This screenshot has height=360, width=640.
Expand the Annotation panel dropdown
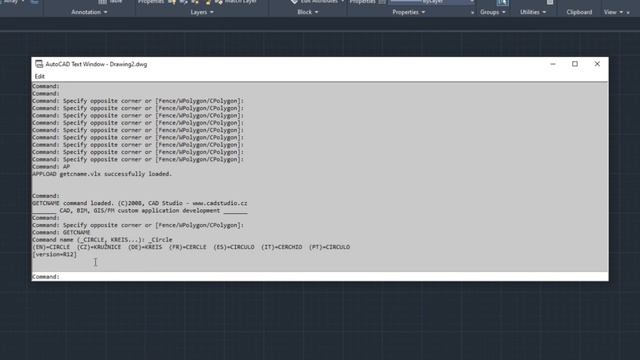(x=89, y=12)
